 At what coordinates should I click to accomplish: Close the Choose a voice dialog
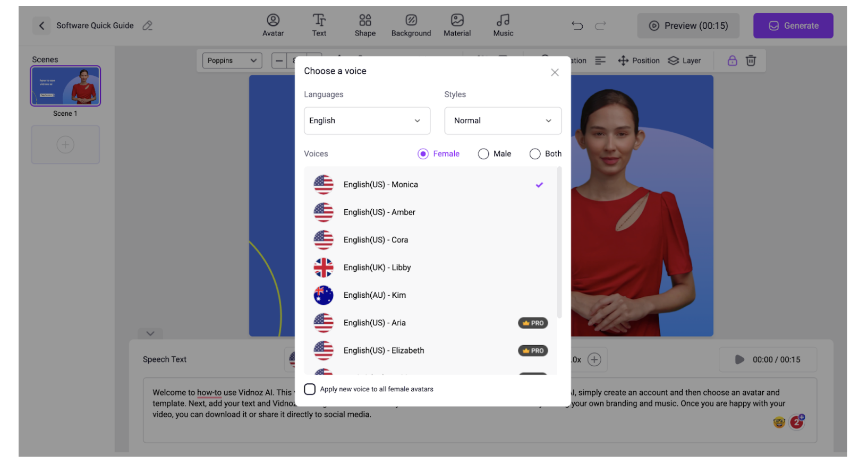point(555,72)
